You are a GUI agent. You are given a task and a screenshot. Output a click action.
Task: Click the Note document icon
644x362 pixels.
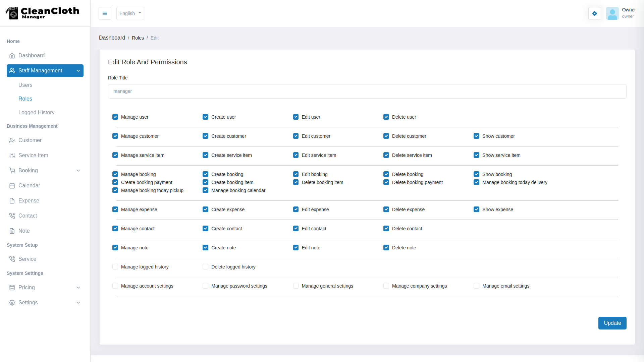[12, 231]
